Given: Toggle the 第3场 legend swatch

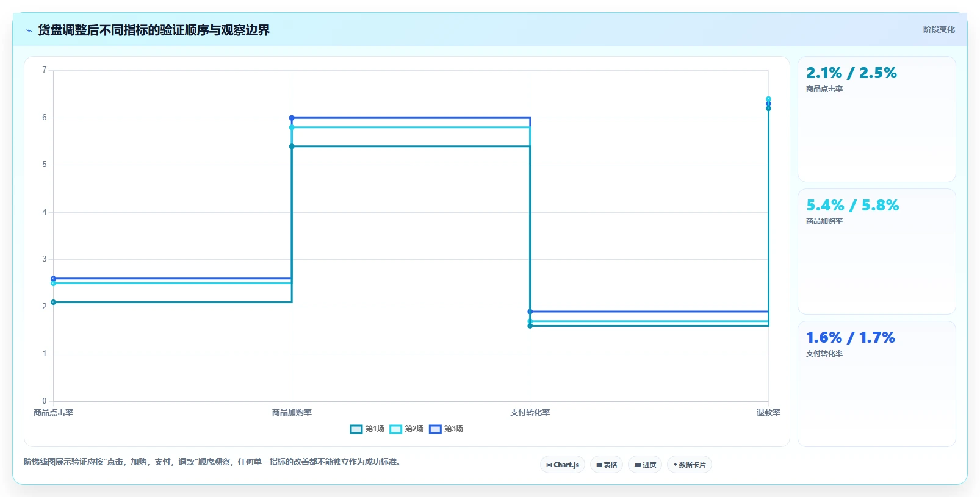Looking at the screenshot, I should coord(435,429).
